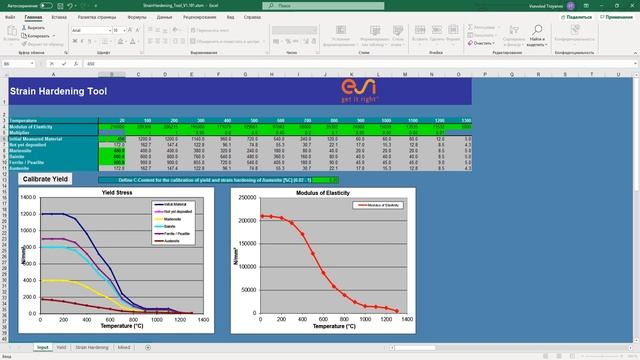Click the Font Color icon

coord(133,41)
